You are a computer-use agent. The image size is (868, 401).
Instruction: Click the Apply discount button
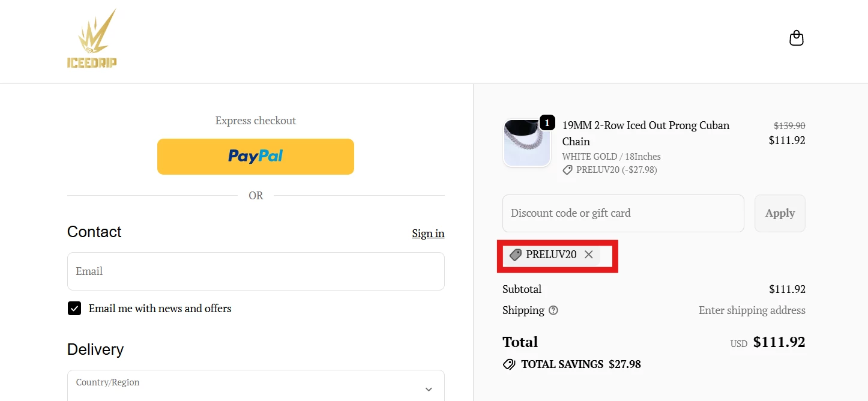coord(780,213)
